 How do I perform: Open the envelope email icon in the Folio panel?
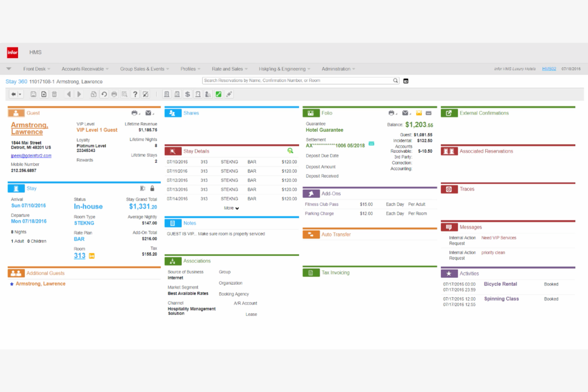[405, 113]
